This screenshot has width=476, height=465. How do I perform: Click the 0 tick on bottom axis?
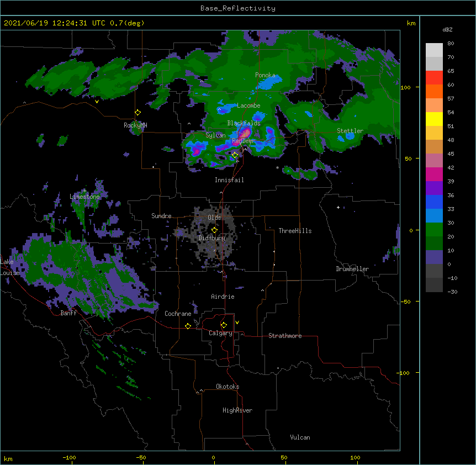point(213,457)
